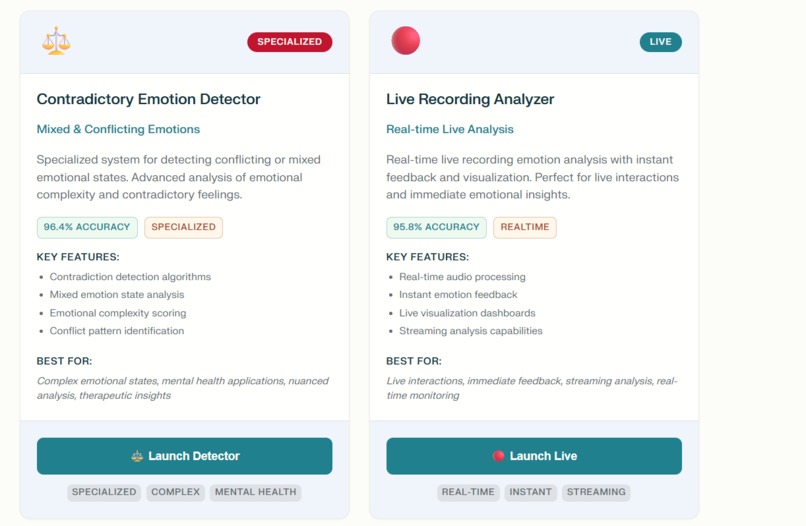
Task: Click the Mixed & Conflicting Emotions subtitle
Action: coord(118,129)
